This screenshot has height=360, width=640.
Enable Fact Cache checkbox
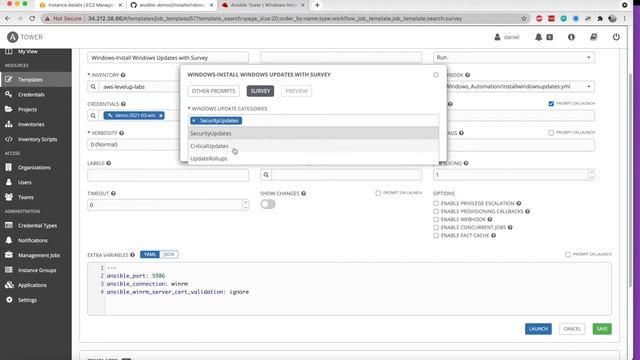coord(436,236)
